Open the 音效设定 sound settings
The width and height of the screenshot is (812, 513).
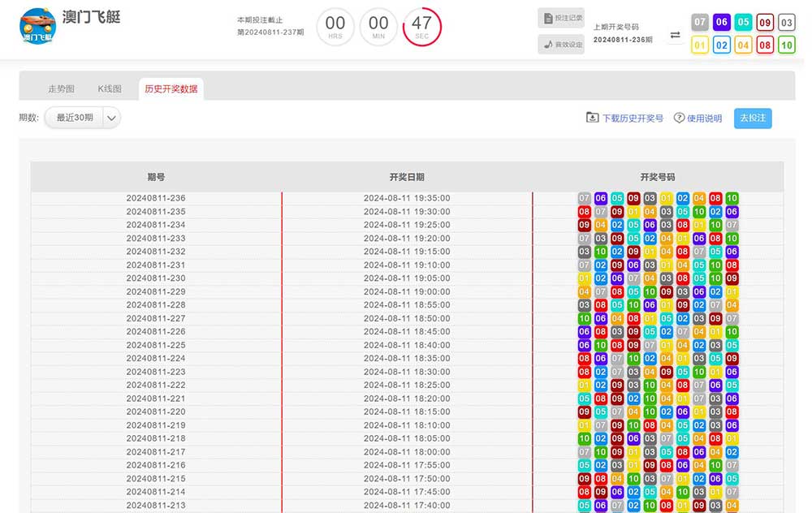click(561, 45)
